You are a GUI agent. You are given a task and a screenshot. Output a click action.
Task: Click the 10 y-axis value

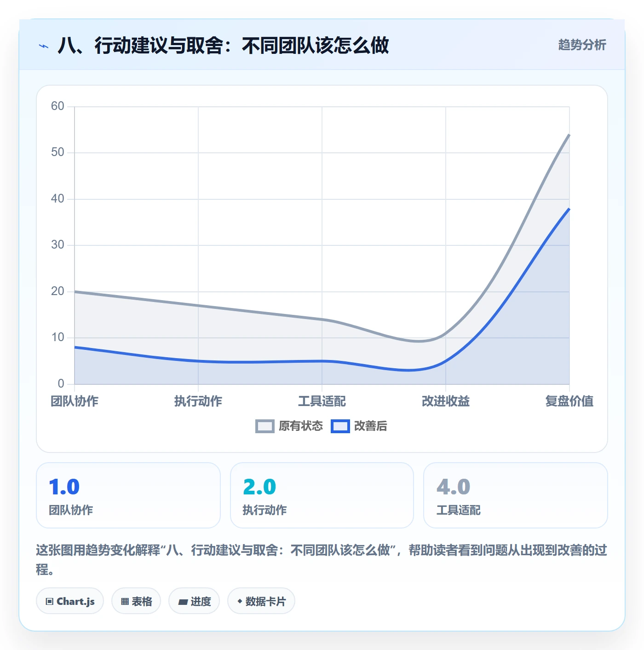coord(57,337)
